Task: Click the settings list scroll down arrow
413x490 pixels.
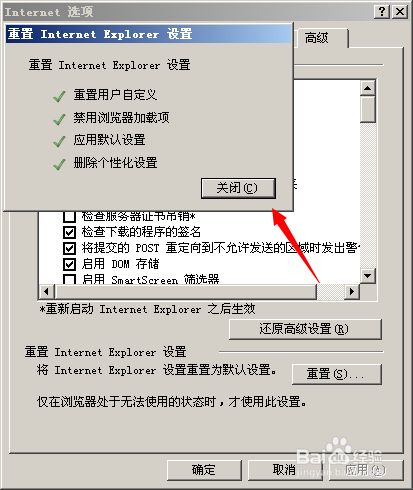Action: pos(368,276)
